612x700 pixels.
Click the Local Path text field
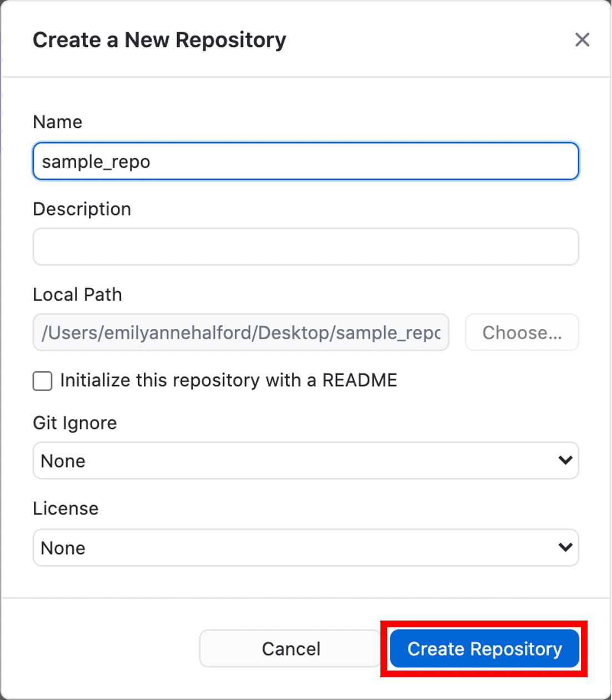click(x=240, y=333)
